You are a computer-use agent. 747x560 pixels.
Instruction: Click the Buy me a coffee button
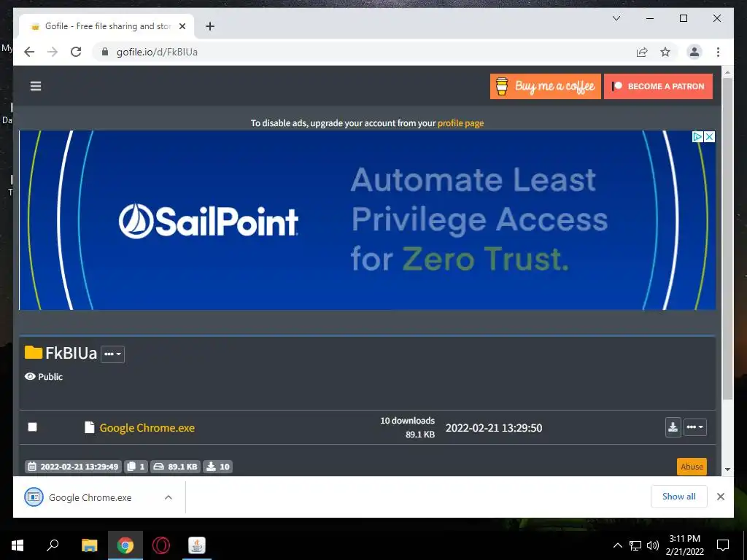pos(546,86)
